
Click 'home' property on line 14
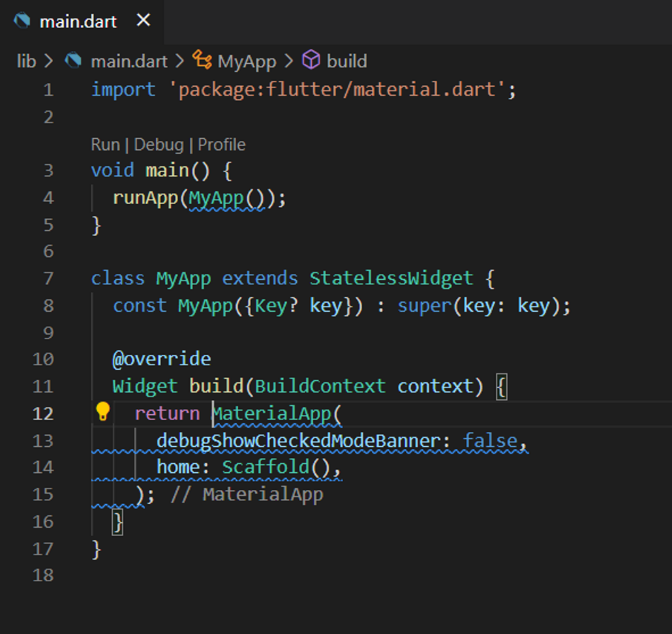tap(178, 468)
